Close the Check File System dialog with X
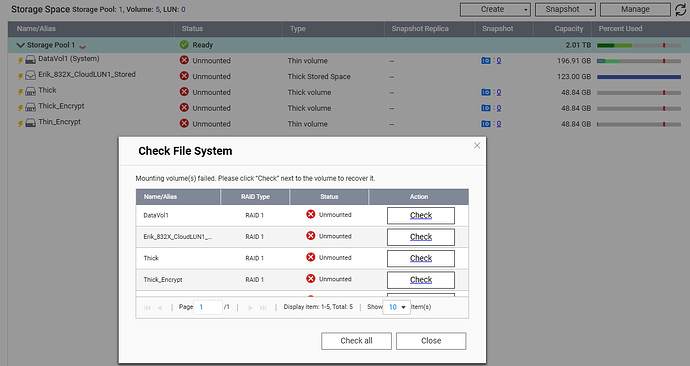Screen dimensions: 690x366 coord(477,146)
